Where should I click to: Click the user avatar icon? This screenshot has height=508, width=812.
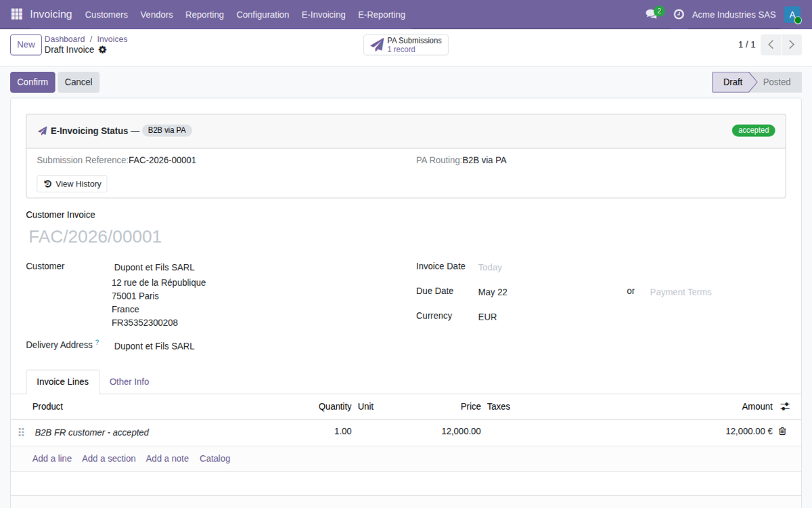792,14
